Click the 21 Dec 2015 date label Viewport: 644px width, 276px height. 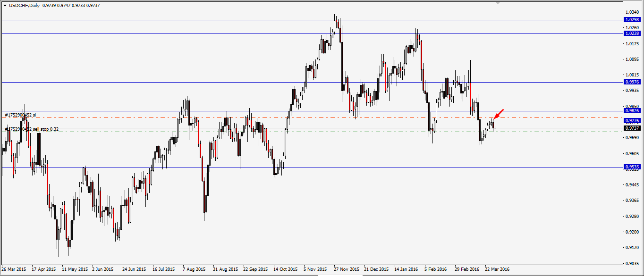coord(376,269)
